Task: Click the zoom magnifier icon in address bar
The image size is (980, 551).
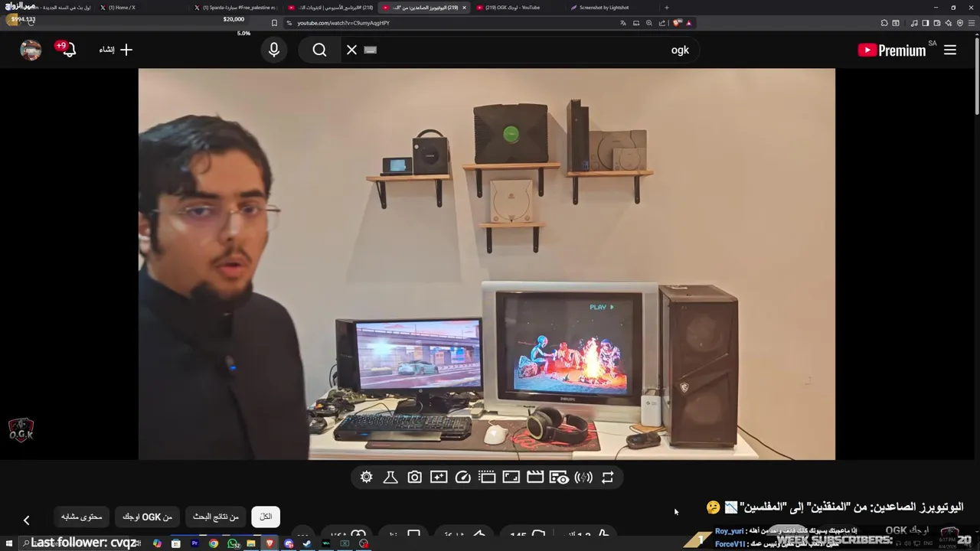Action: [649, 23]
